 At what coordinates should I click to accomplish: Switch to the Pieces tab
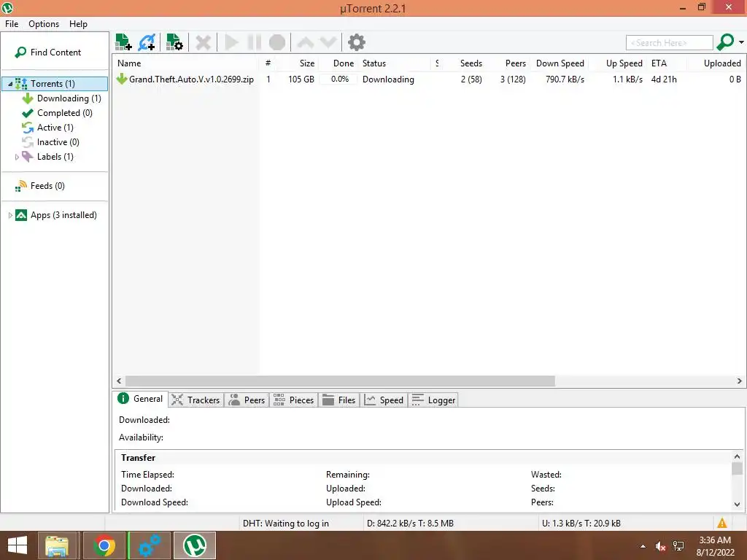pyautogui.click(x=294, y=400)
